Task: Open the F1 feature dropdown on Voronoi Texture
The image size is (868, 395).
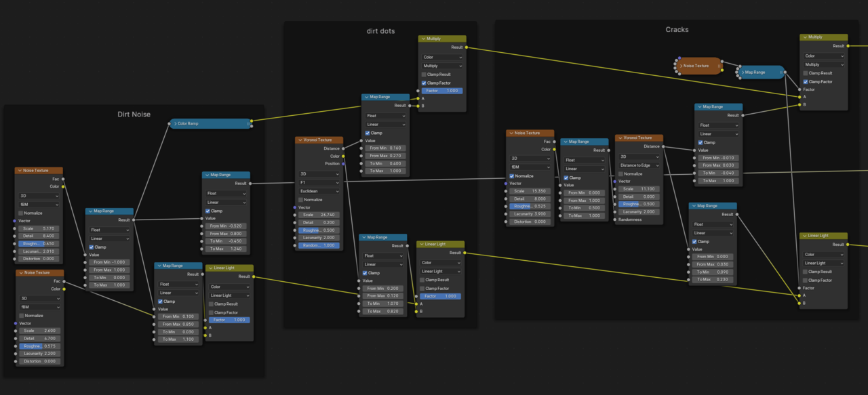Action: (319, 182)
